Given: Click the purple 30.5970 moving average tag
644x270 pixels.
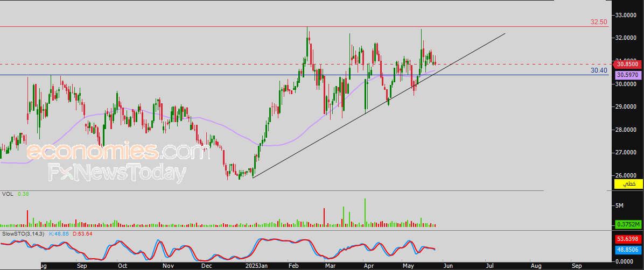Looking at the screenshot, I should click(628, 75).
